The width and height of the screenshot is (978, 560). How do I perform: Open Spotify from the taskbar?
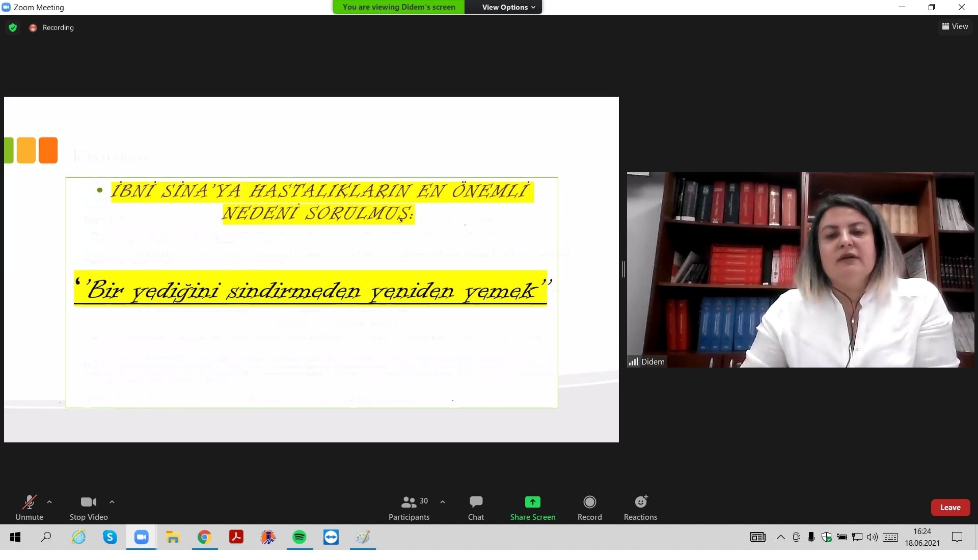coord(300,537)
